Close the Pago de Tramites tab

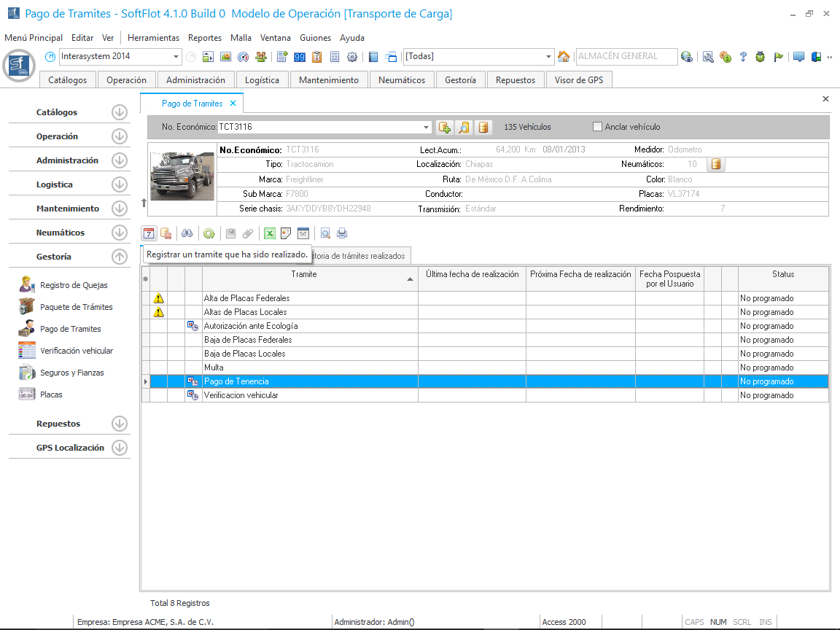click(x=233, y=104)
